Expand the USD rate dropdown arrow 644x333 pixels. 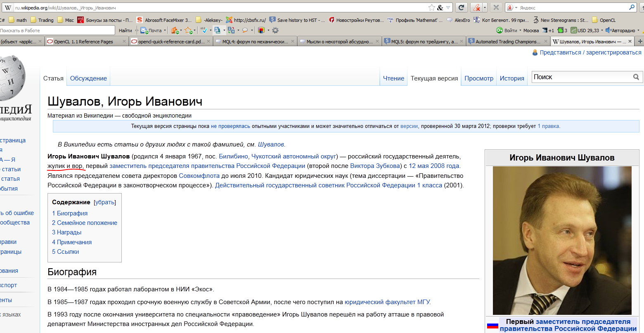coord(602,30)
